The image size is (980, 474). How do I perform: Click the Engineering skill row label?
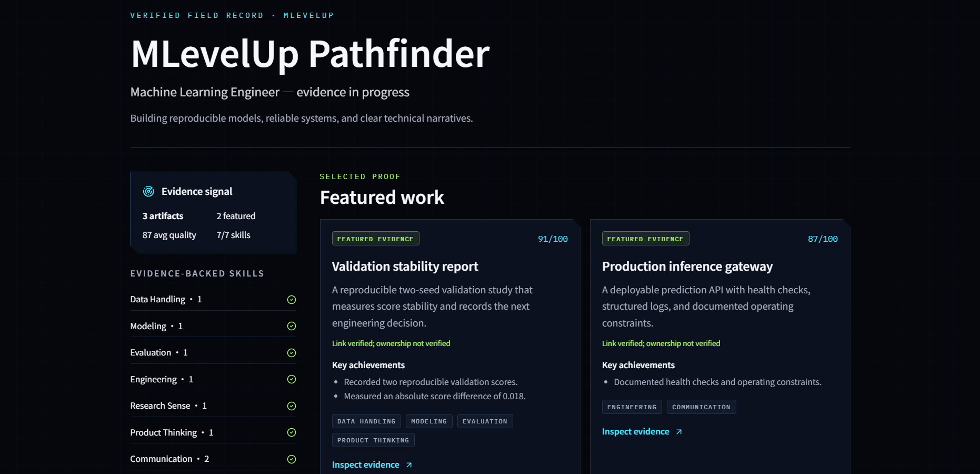coord(162,379)
